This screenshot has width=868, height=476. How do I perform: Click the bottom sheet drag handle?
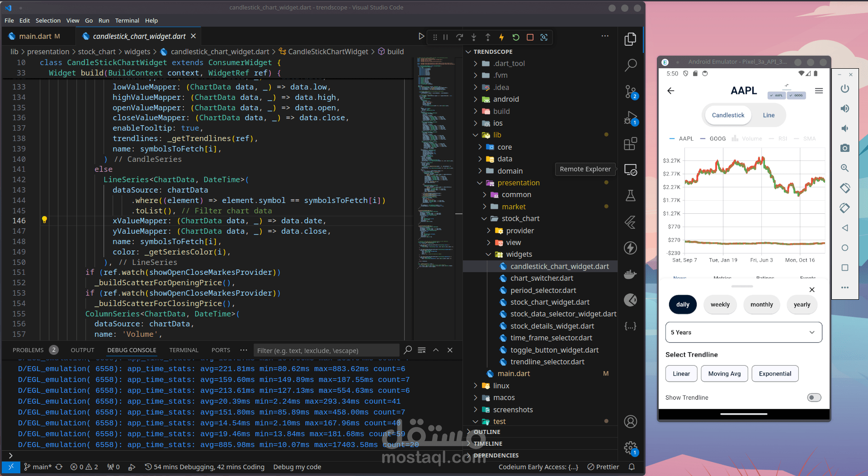click(x=742, y=286)
